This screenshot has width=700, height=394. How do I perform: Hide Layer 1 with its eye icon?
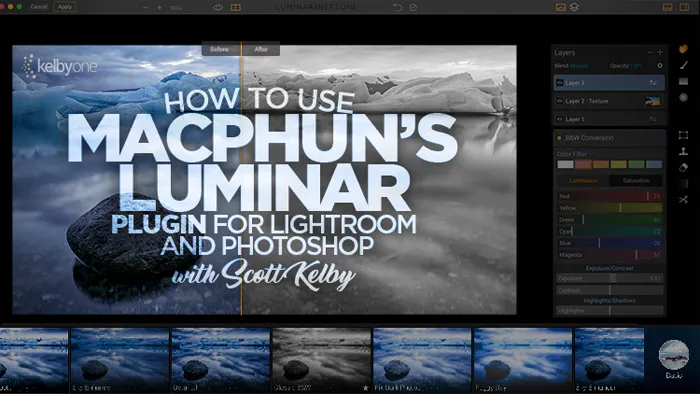pos(560,119)
